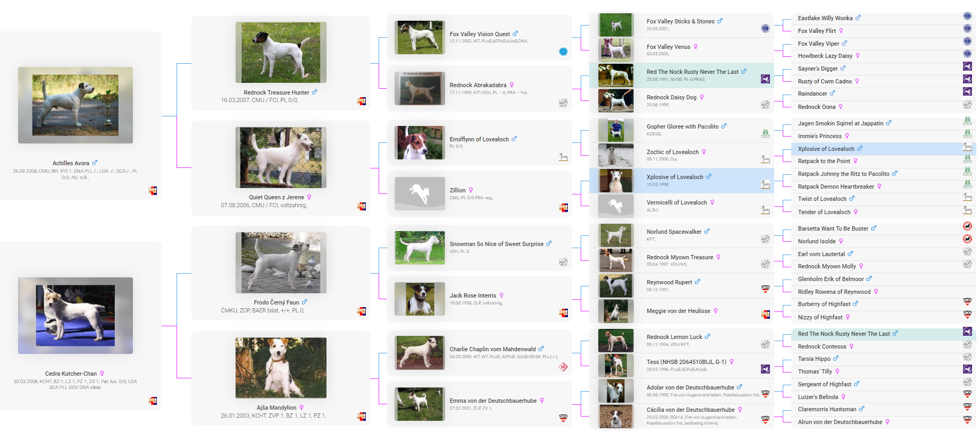Click the Ajša Mandylion photo thumbnail
Screen dimensions: 980x432
pyautogui.click(x=281, y=368)
